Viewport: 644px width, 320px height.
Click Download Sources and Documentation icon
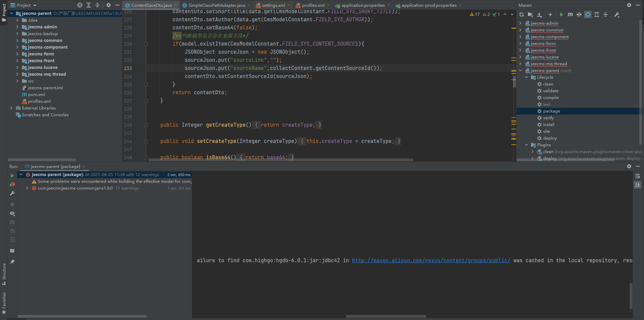click(x=539, y=15)
